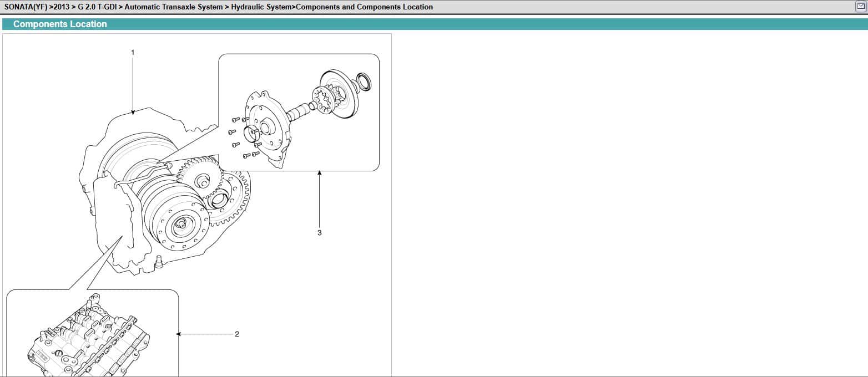
Task: Open the SONATA(YF) breadcrumb
Action: [x=25, y=7]
